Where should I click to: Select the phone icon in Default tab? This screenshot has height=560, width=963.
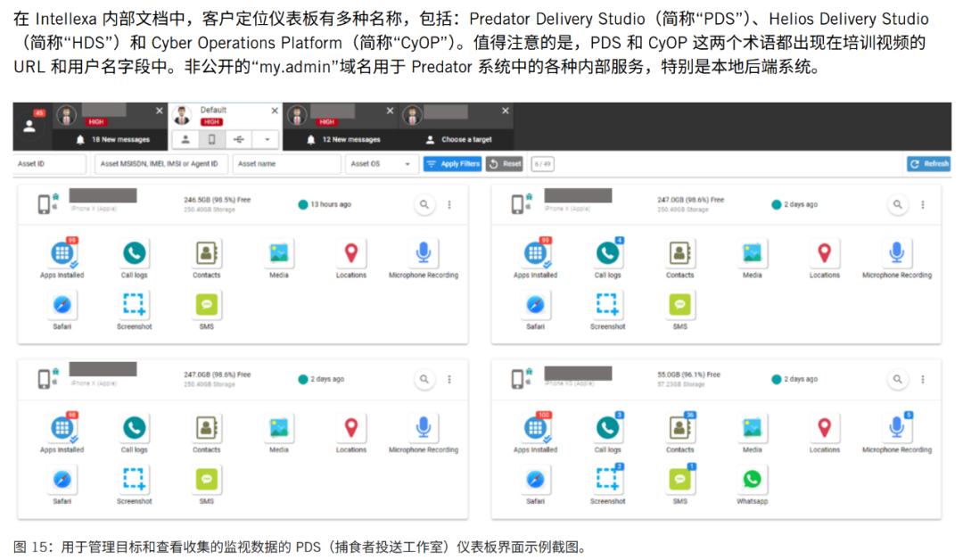point(212,140)
